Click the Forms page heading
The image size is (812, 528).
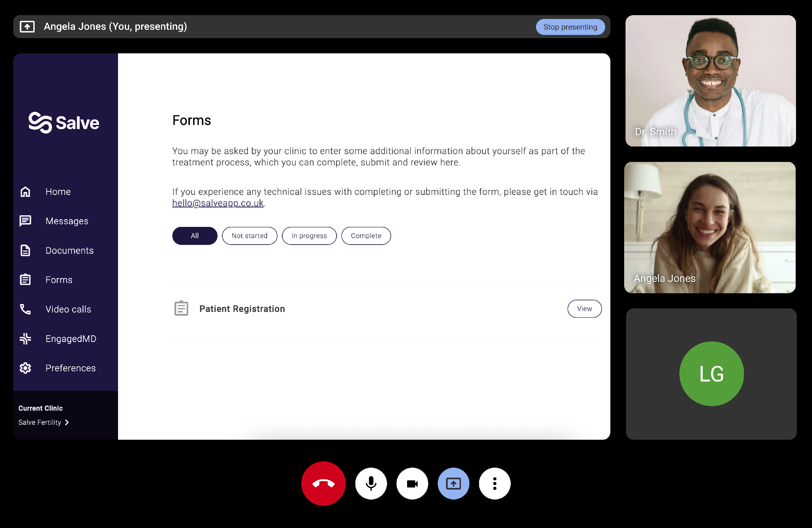(192, 120)
